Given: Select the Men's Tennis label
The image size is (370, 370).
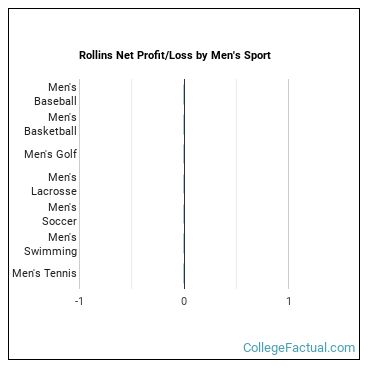Looking at the screenshot, I should click(44, 273).
